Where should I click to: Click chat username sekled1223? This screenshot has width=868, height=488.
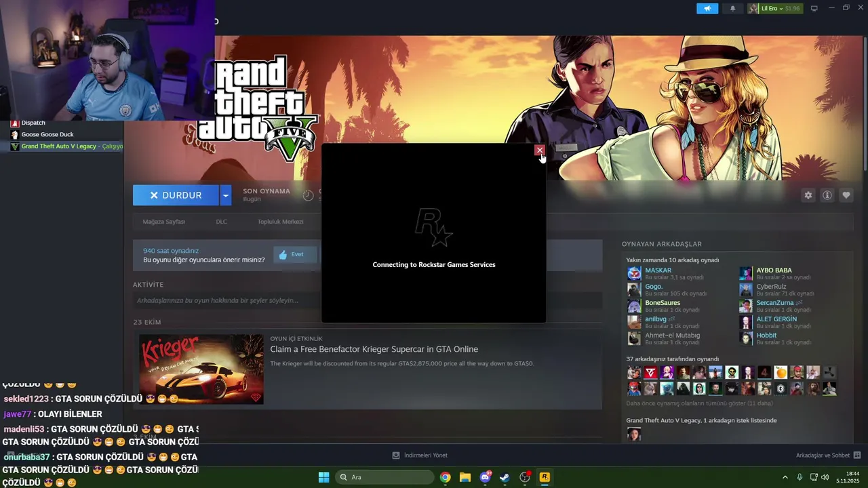[x=26, y=399]
